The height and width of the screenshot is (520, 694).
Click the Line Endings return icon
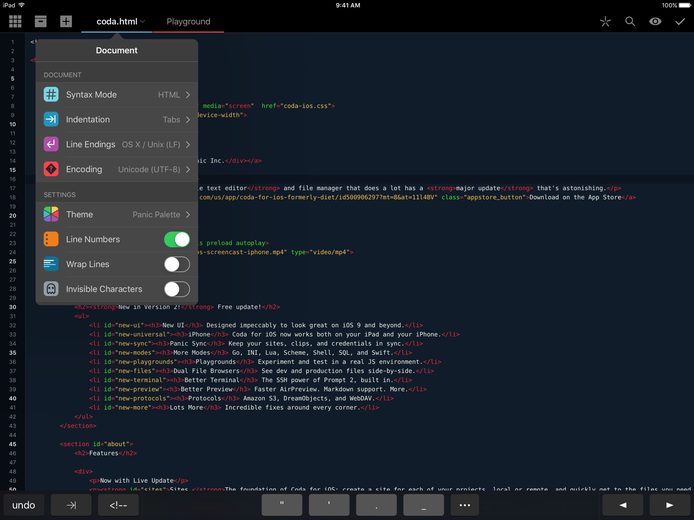click(51, 144)
